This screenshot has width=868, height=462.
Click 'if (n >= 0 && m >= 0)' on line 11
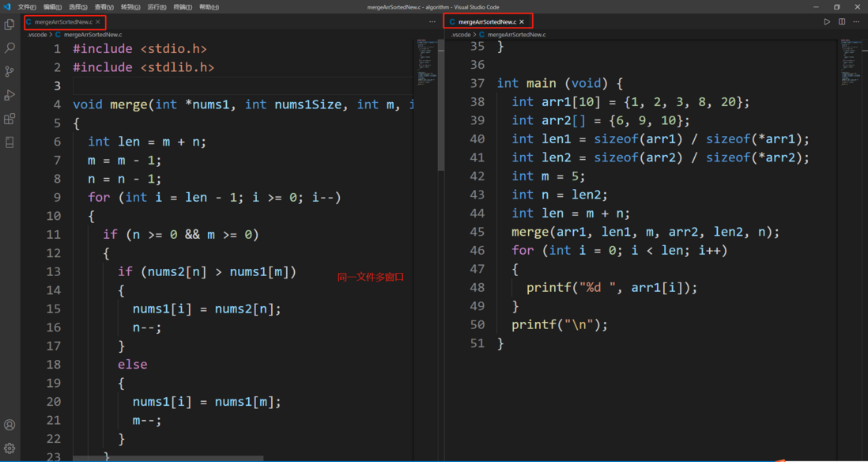(x=181, y=234)
